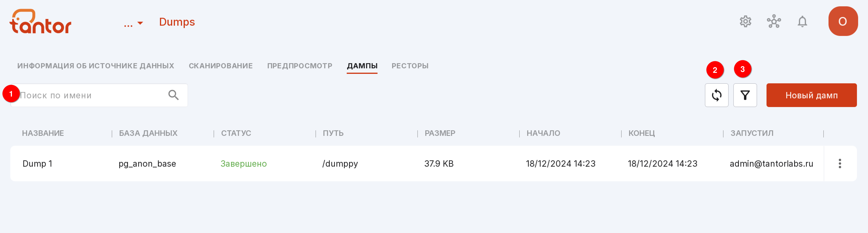Sort by Размер column header

[440, 133]
